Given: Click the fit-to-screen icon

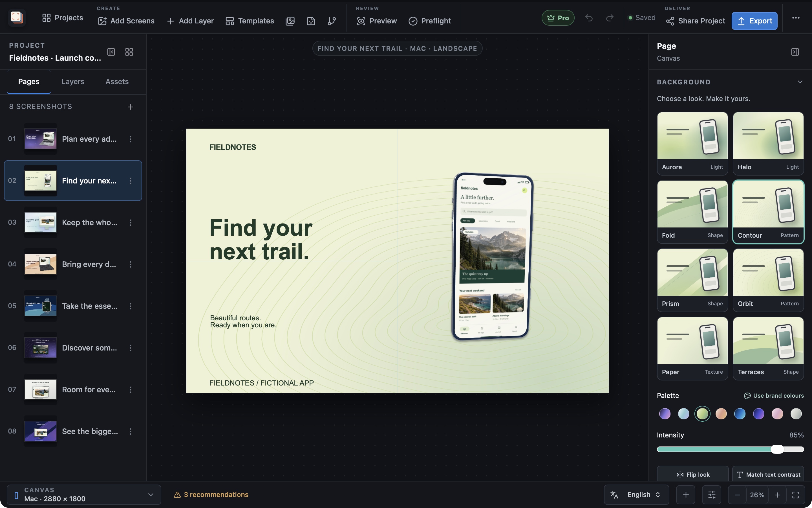Looking at the screenshot, I should point(796,495).
